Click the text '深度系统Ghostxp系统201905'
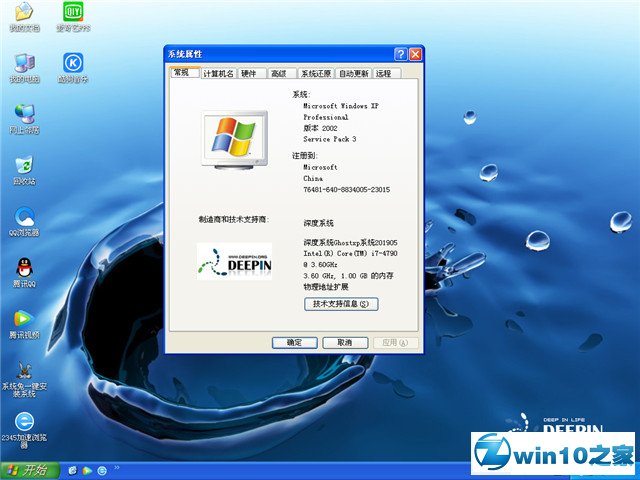This screenshot has height=480, width=640. pyautogui.click(x=350, y=242)
